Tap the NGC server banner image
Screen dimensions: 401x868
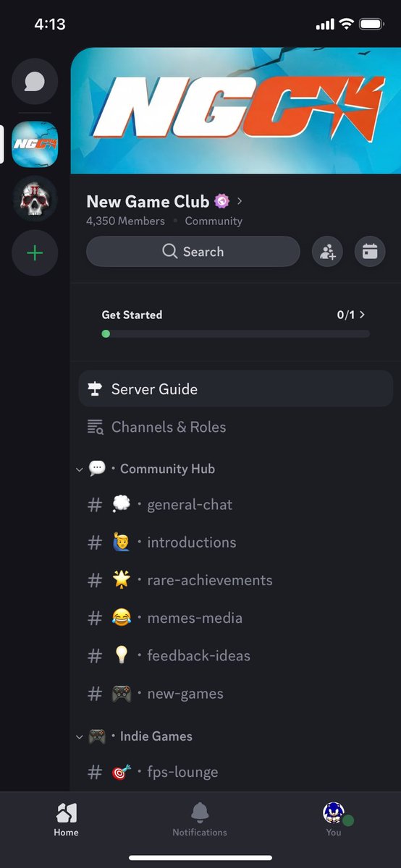236,111
